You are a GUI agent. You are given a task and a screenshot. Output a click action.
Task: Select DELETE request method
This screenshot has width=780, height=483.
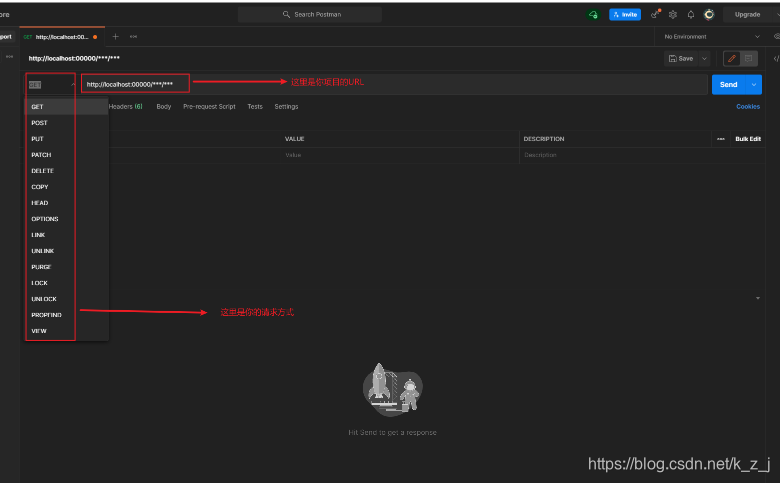click(x=66, y=171)
